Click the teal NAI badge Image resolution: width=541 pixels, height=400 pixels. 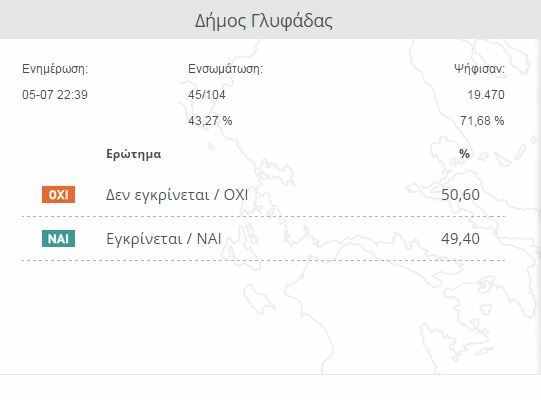point(58,239)
